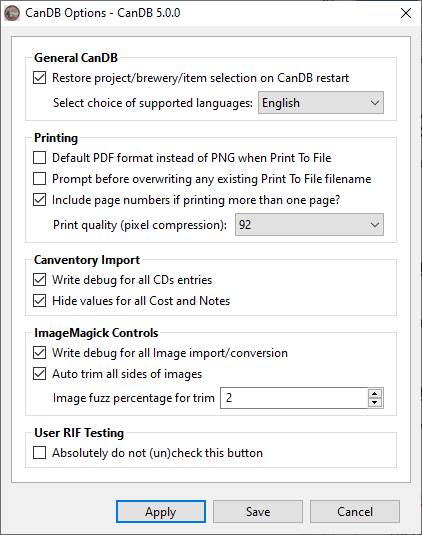Click the Apply button
The width and height of the screenshot is (422, 535).
(x=161, y=511)
